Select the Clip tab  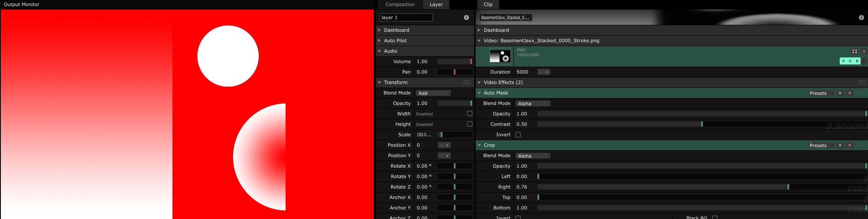pos(488,4)
